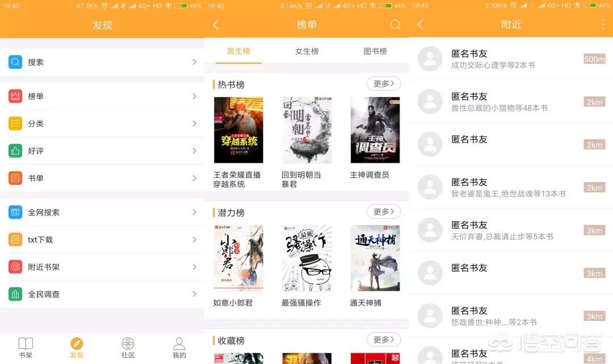This screenshot has width=613, height=364.
Task: Expand the 好评 row chevron
Action: pos(194,151)
